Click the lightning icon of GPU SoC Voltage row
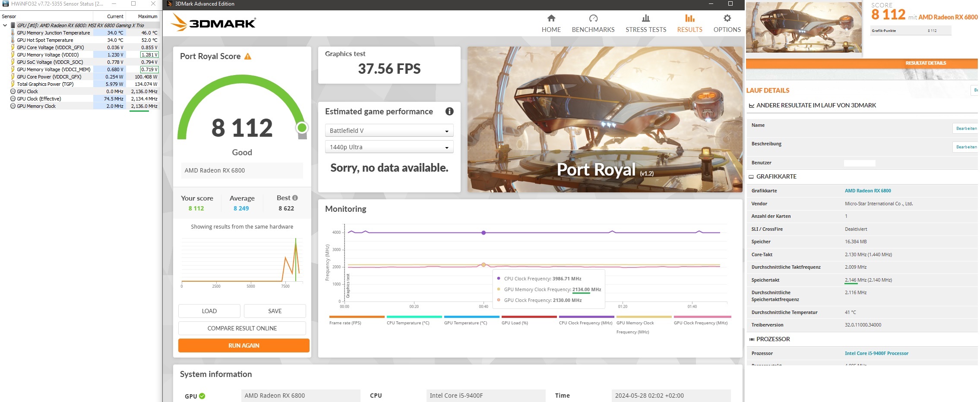 point(13,62)
